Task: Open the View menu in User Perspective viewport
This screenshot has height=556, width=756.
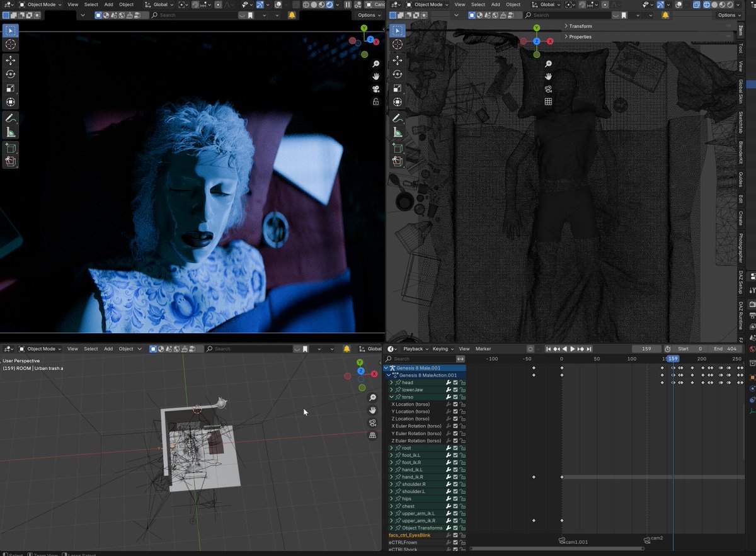Action: (72, 349)
